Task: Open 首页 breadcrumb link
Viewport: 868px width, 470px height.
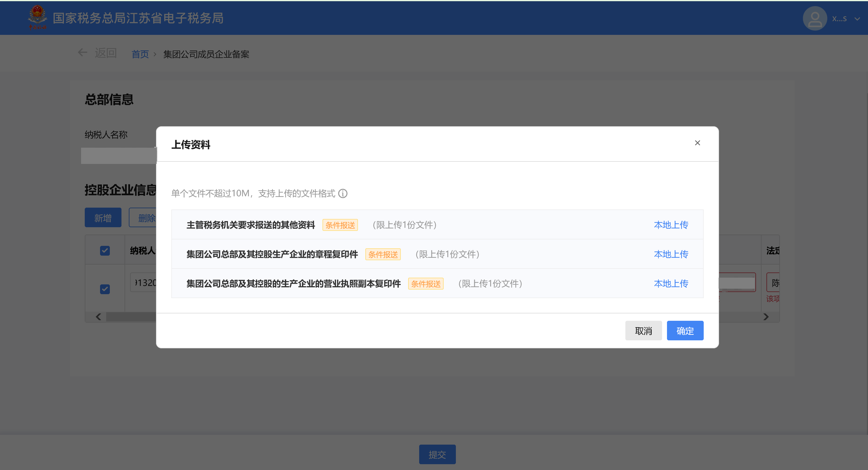Action: (x=140, y=54)
